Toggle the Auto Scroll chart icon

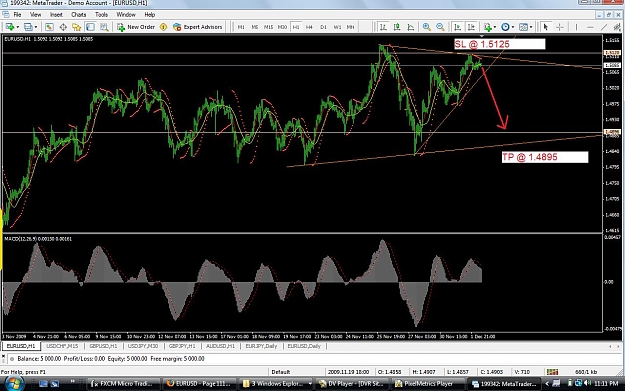pos(458,27)
